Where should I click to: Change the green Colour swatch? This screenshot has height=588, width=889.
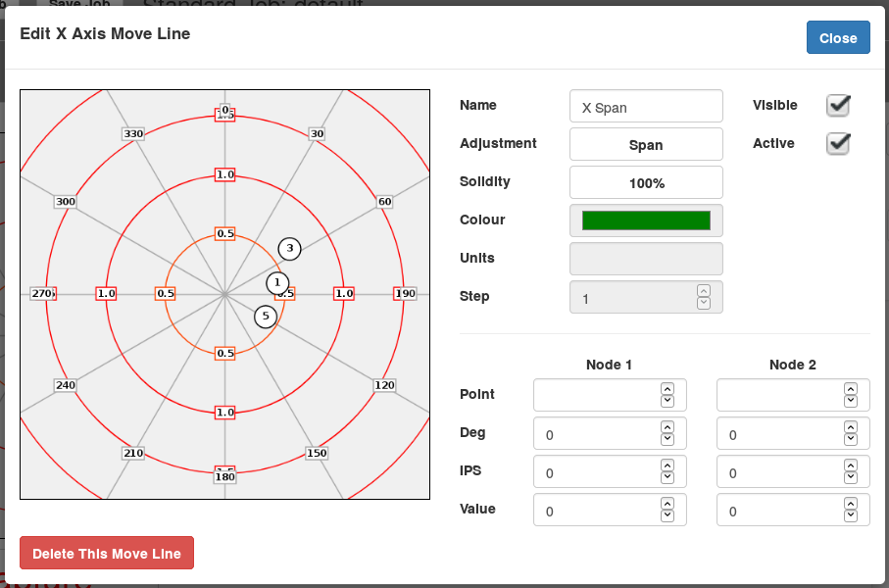coord(646,220)
